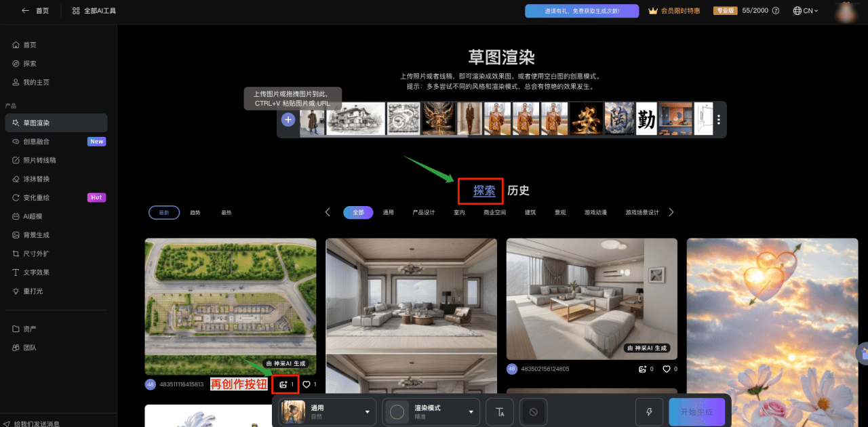Click the plus button to upload an image
The image size is (868, 427).
pyautogui.click(x=288, y=119)
